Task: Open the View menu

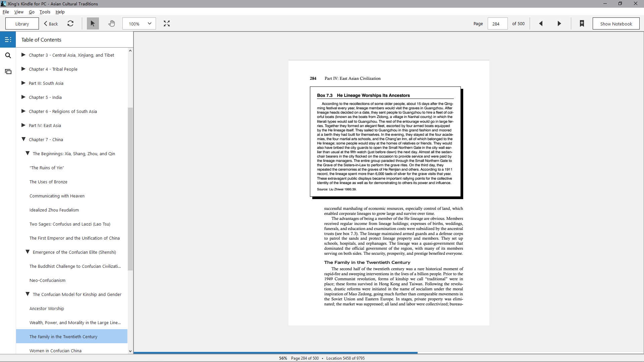Action: 19,12
